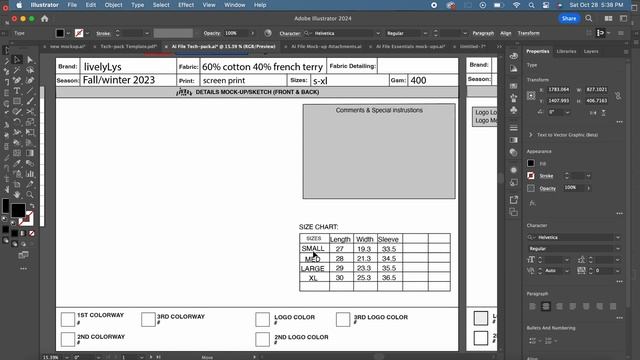Open font family dropdown in control bar
The width and height of the screenshot is (640, 360).
pyautogui.click(x=378, y=33)
